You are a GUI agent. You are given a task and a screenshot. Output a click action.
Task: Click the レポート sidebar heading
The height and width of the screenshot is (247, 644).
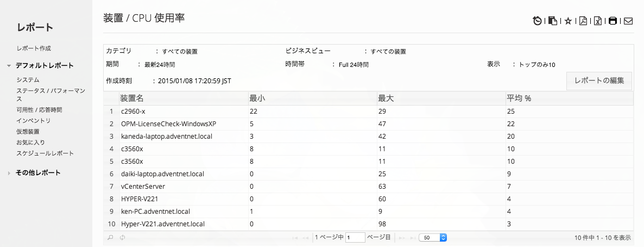point(35,27)
